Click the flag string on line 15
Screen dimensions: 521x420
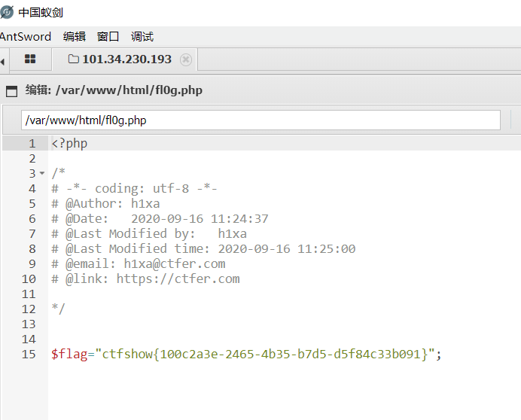click(264, 354)
